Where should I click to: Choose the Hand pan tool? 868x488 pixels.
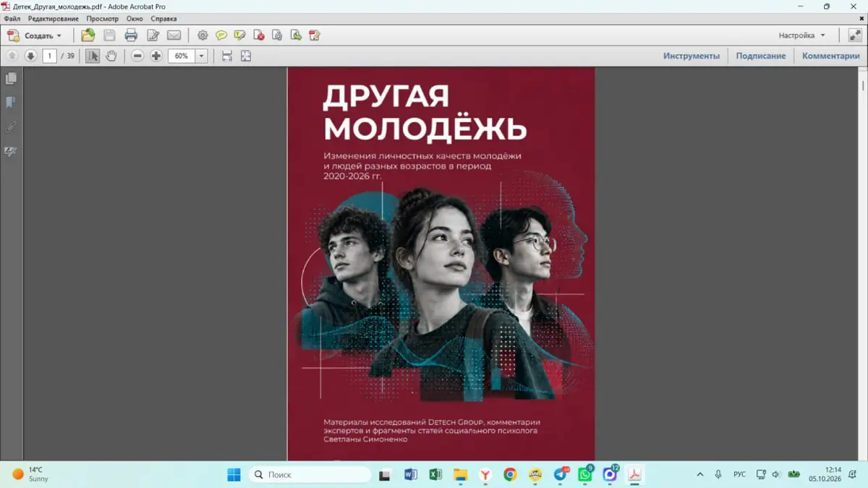click(111, 56)
